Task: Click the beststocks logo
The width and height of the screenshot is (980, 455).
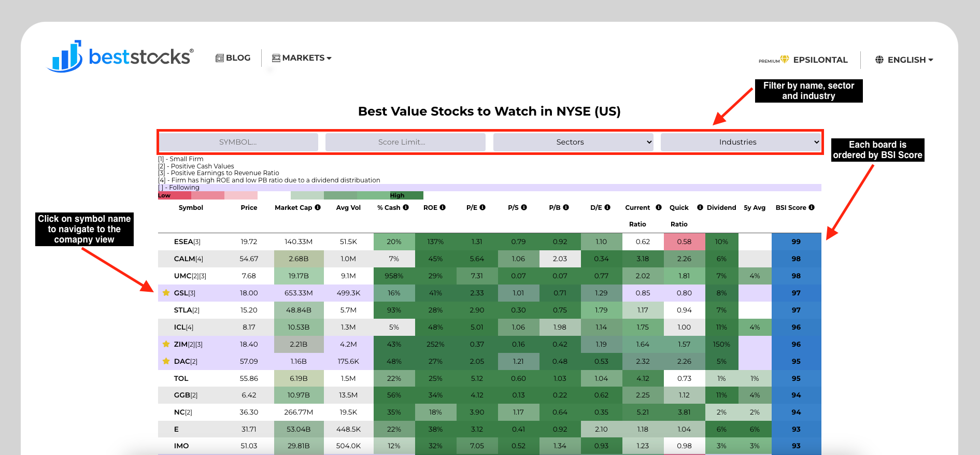Action: 120,56
